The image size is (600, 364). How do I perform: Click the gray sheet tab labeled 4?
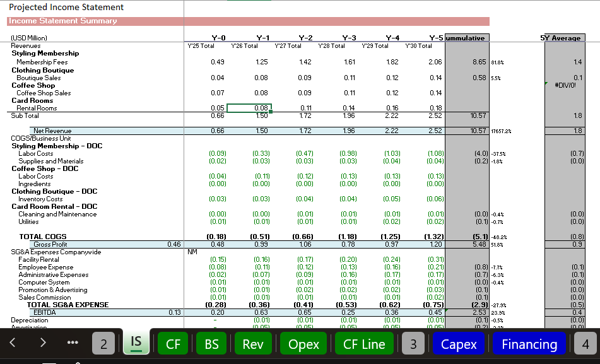click(x=585, y=344)
